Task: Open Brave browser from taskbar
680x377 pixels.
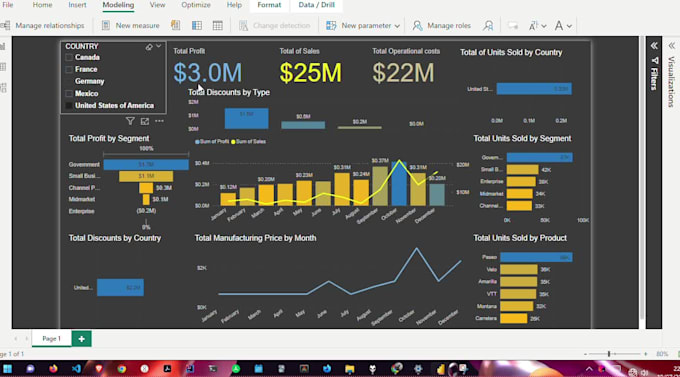Action: click(x=99, y=369)
